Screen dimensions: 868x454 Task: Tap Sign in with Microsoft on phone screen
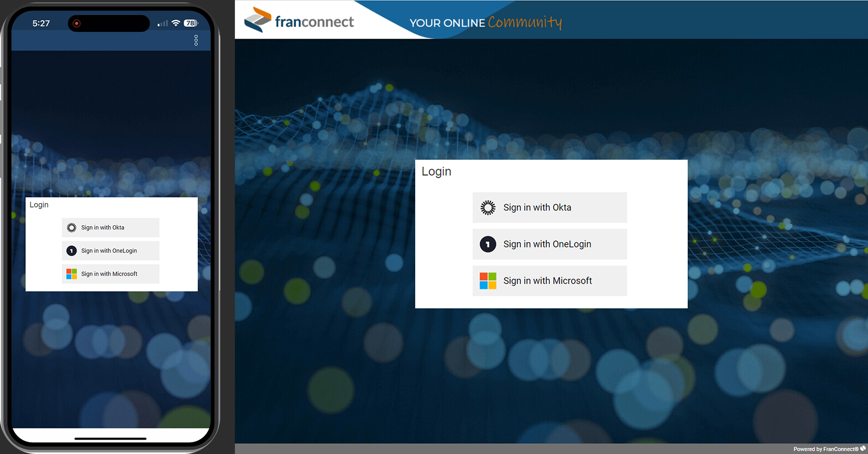(110, 274)
